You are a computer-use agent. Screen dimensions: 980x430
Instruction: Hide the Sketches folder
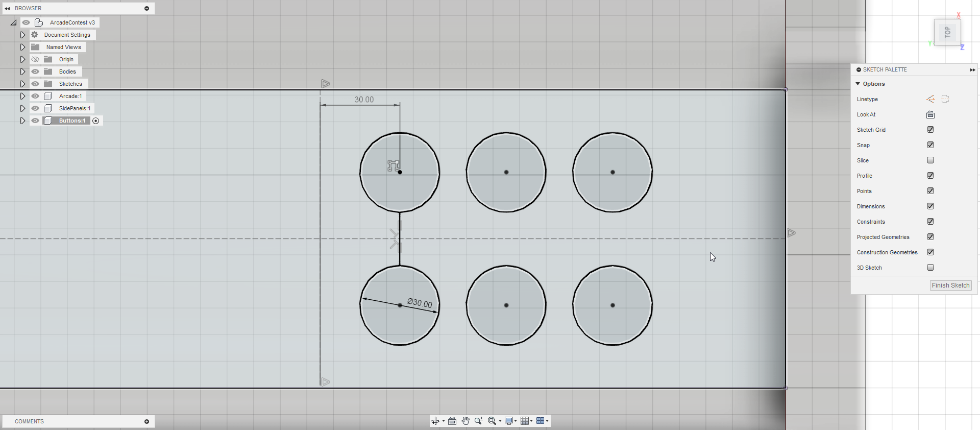(x=35, y=84)
